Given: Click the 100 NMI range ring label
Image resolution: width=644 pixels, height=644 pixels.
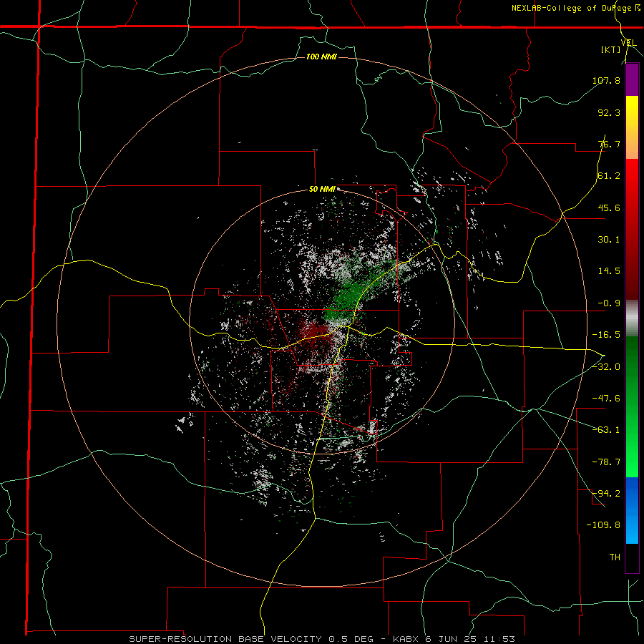Looking at the screenshot, I should tap(321, 57).
